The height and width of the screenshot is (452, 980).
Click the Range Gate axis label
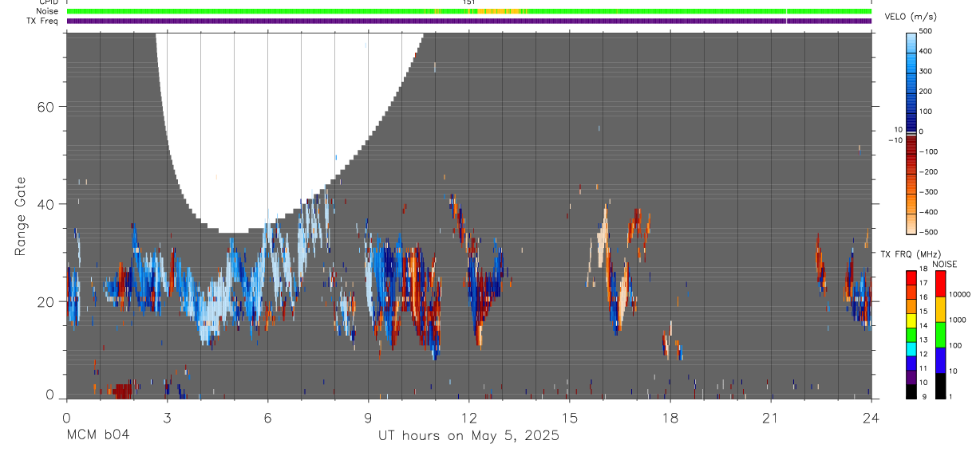click(x=22, y=217)
